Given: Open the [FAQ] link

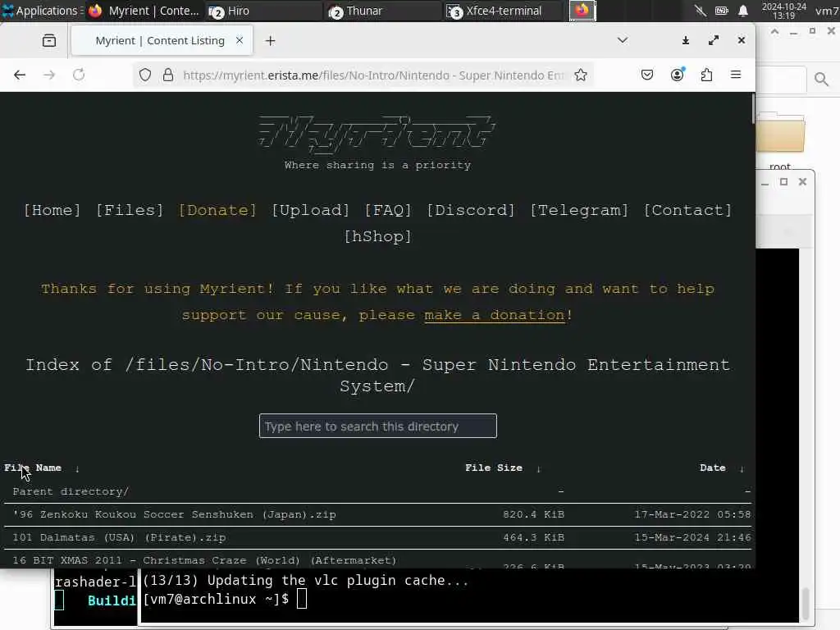Looking at the screenshot, I should (x=388, y=210).
